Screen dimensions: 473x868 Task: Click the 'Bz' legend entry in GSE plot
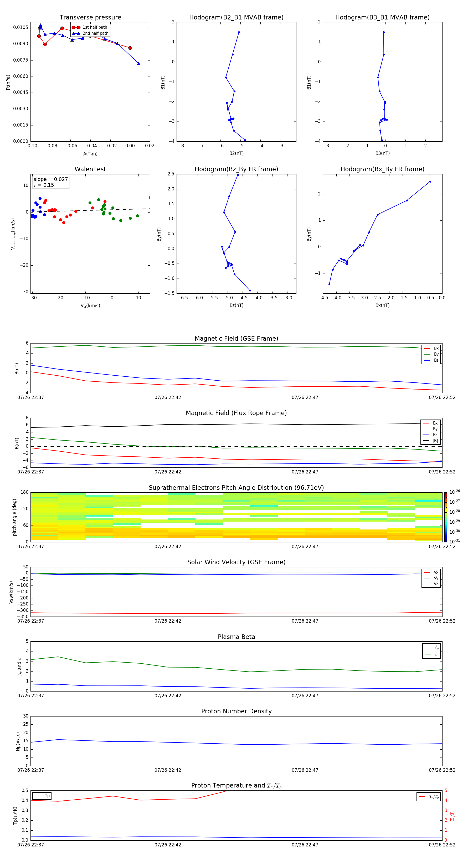pyautogui.click(x=431, y=360)
